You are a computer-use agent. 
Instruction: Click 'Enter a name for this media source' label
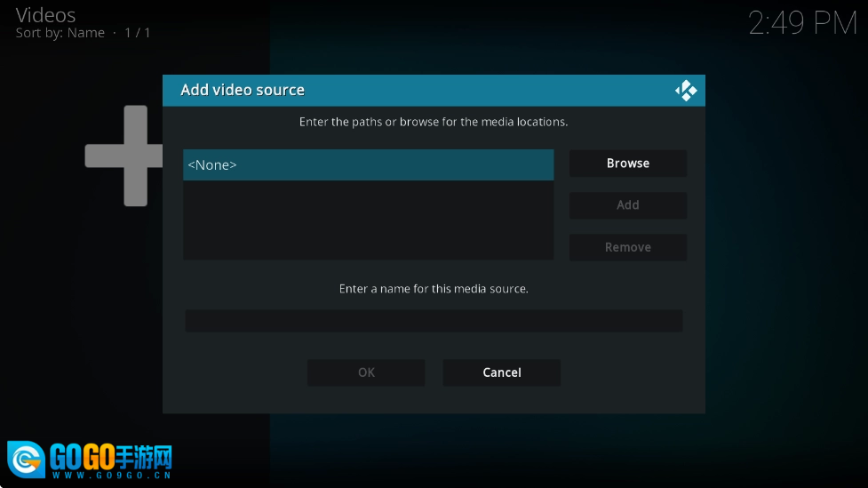434,289
